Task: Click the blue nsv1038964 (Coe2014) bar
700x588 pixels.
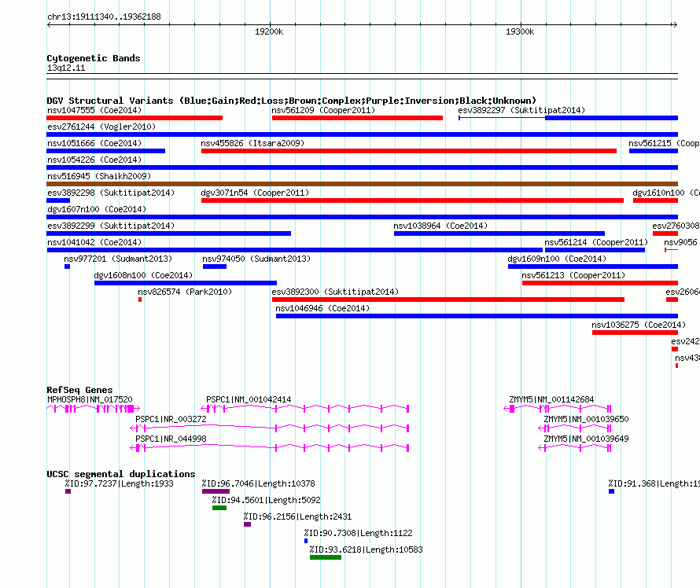Action: pyautogui.click(x=499, y=233)
